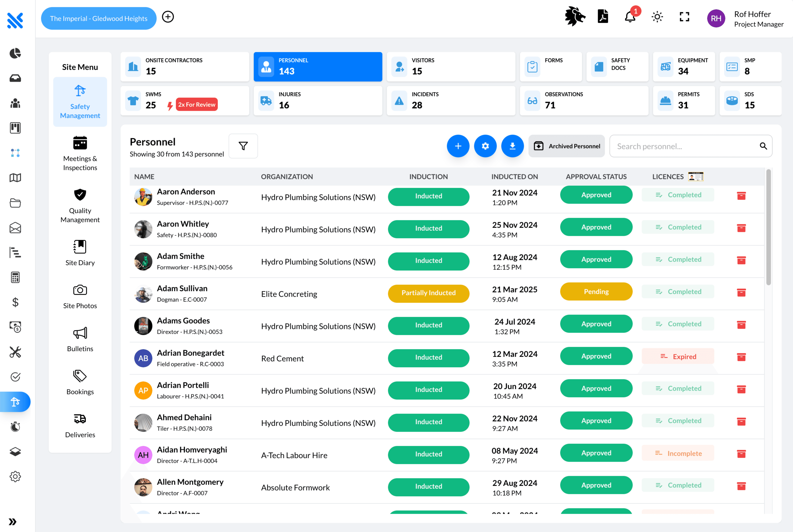The height and width of the screenshot is (532, 793).
Task: Click the licence card icon in Licences header
Action: [x=696, y=176]
